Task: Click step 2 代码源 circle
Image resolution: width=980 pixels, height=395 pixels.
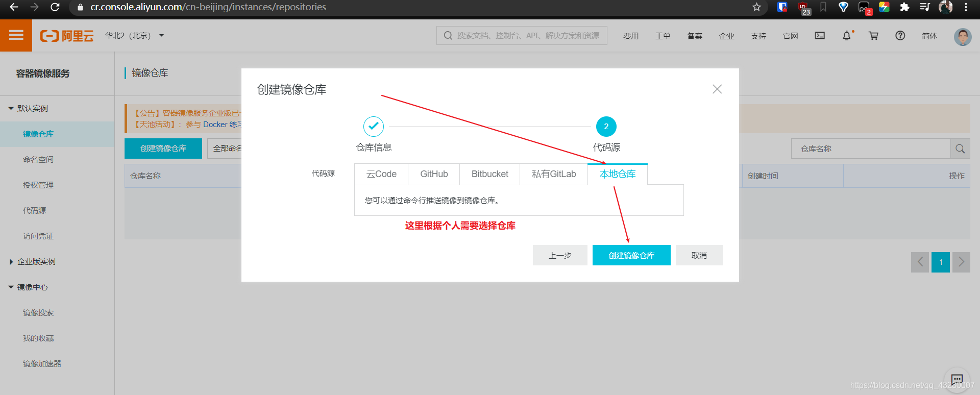Action: click(x=606, y=127)
